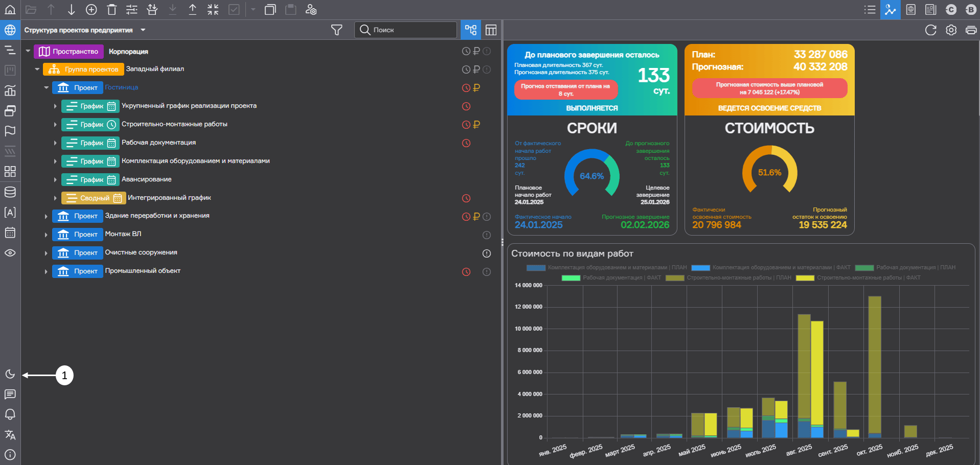This screenshot has width=980, height=465.
Task: Click the filter funnel icon
Action: tap(336, 30)
